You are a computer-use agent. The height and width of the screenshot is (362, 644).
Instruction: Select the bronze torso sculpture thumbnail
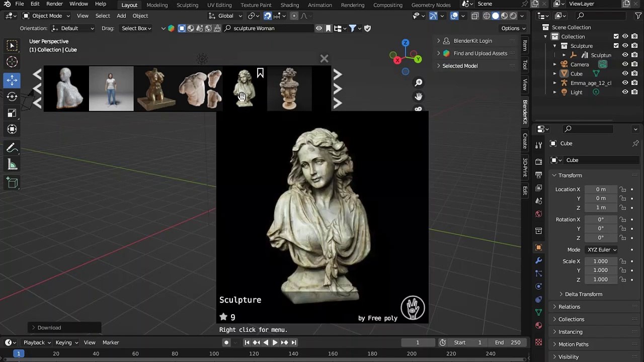(155, 89)
